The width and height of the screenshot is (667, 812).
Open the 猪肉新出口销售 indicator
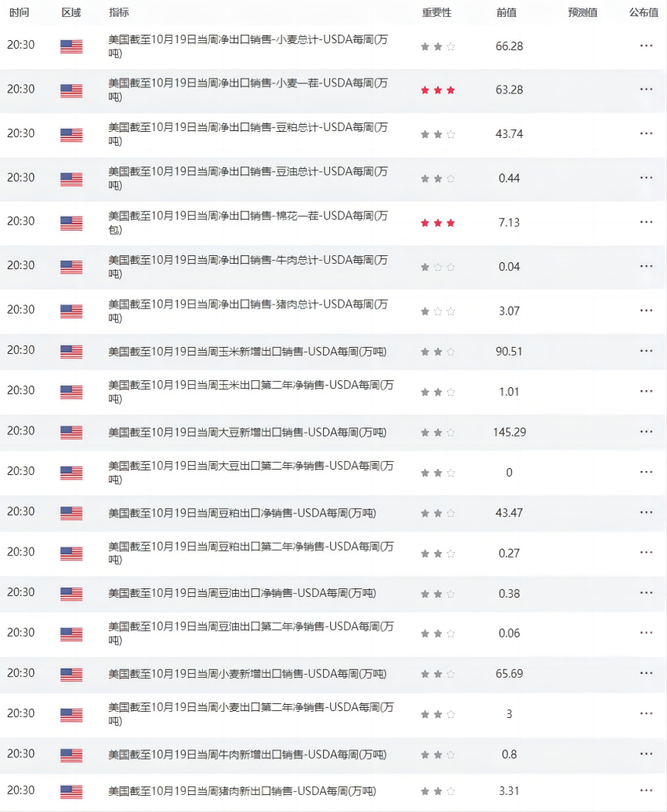(242, 791)
